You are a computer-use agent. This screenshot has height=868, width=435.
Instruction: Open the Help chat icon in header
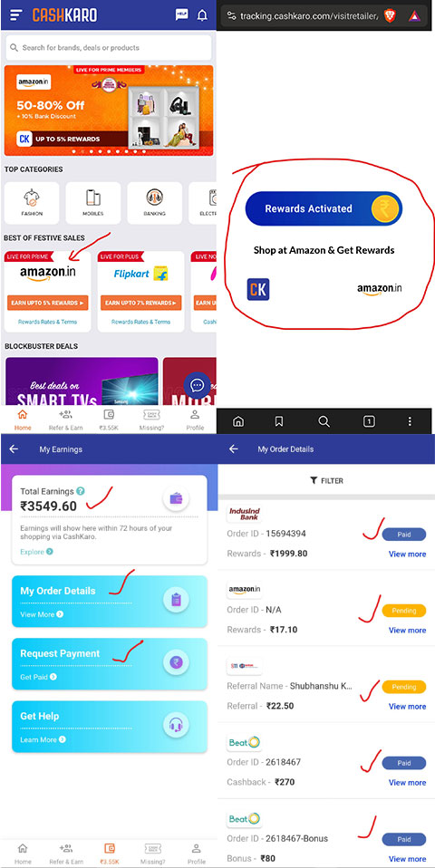(181, 14)
